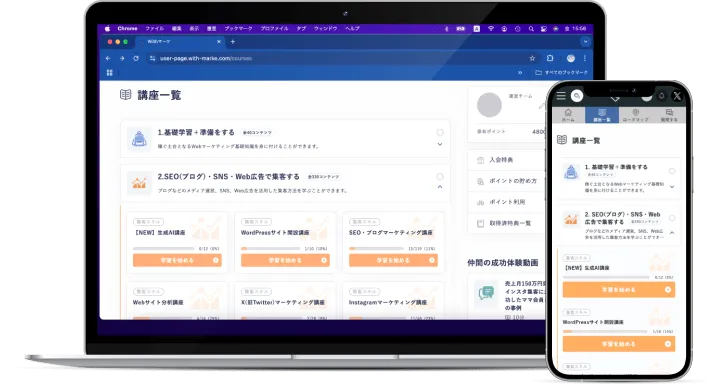Tap the down chevron in the phone header

[615, 99]
